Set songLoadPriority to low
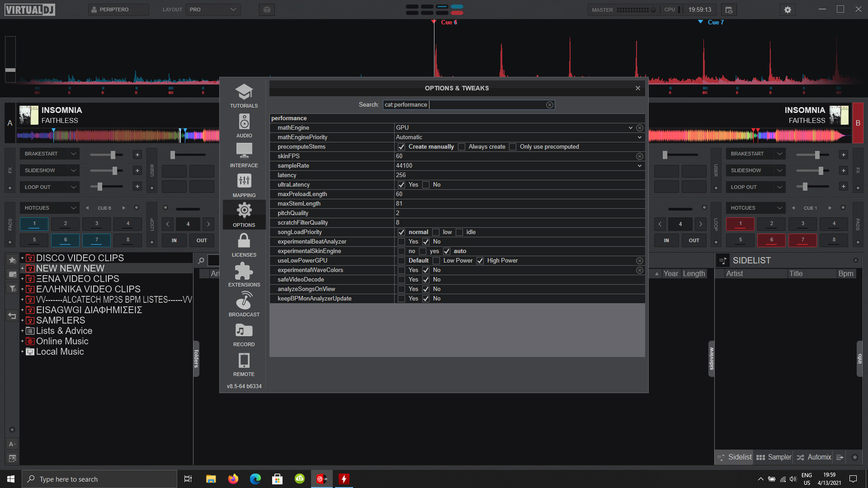 [x=436, y=232]
